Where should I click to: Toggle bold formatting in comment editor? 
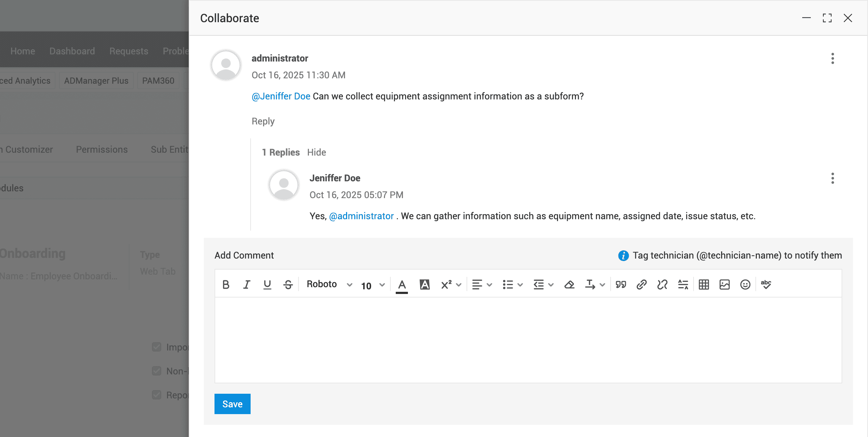226,285
